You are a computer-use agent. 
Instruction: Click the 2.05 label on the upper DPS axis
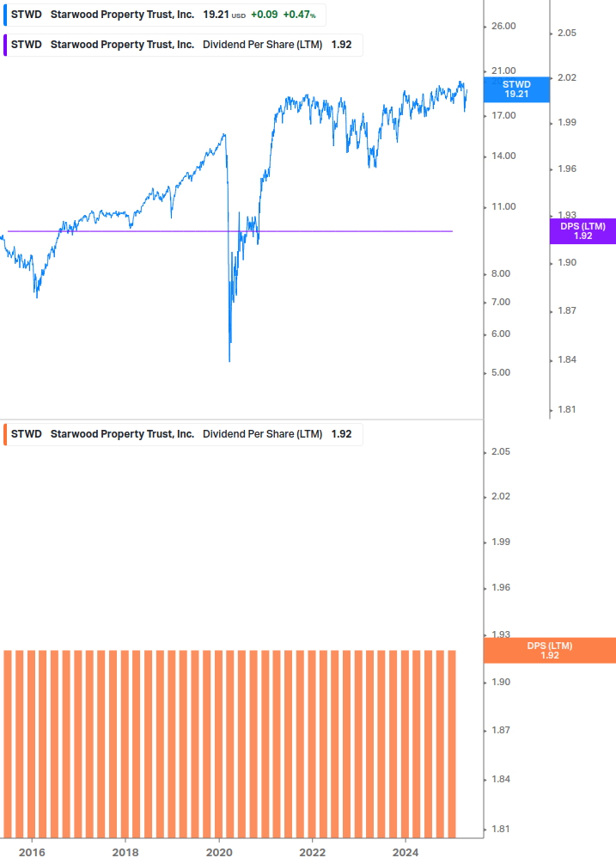pyautogui.click(x=567, y=33)
